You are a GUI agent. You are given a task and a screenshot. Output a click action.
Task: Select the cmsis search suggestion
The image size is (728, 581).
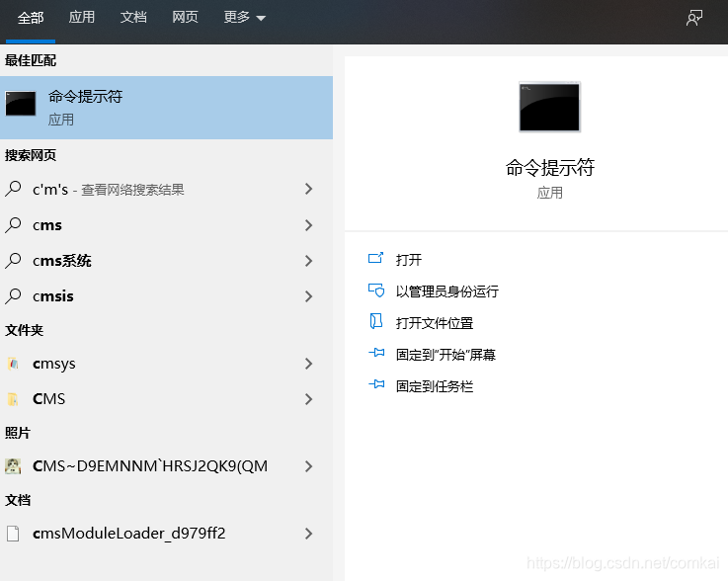click(x=166, y=296)
